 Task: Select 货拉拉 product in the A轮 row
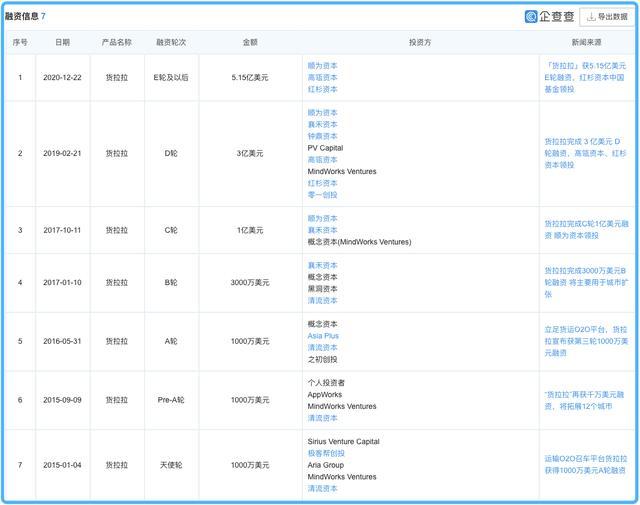click(x=117, y=341)
